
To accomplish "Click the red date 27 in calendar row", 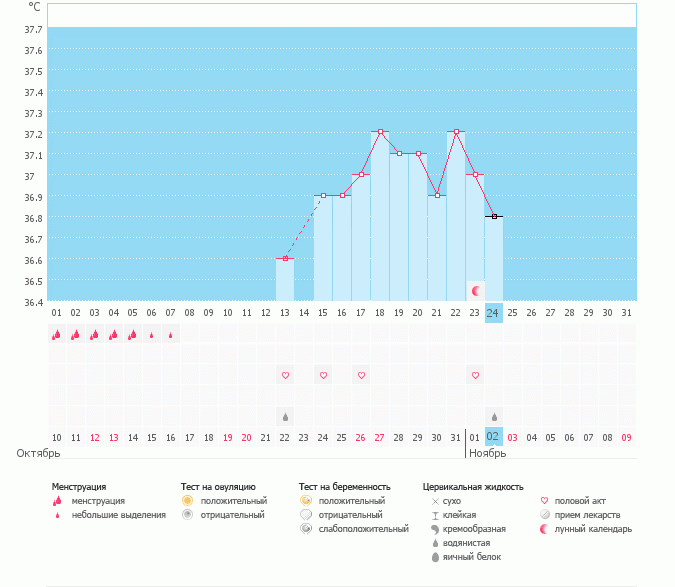I will point(379,437).
